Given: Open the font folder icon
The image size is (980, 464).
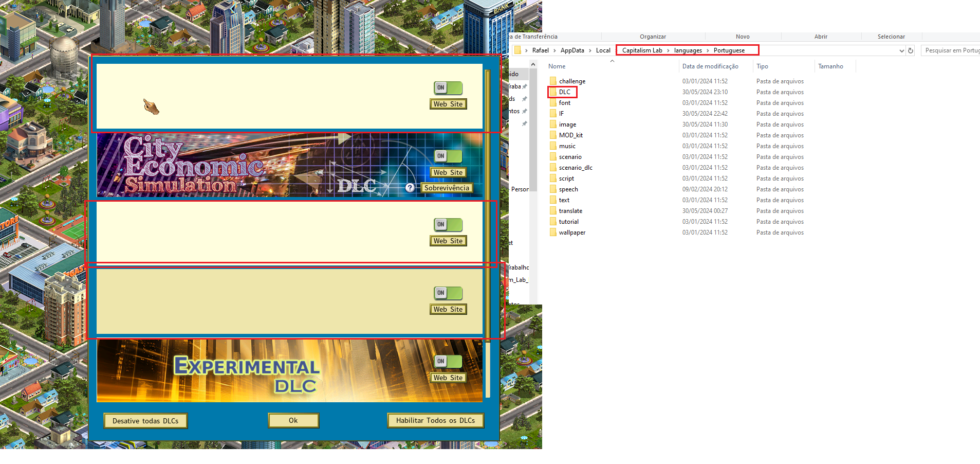Looking at the screenshot, I should [x=553, y=102].
